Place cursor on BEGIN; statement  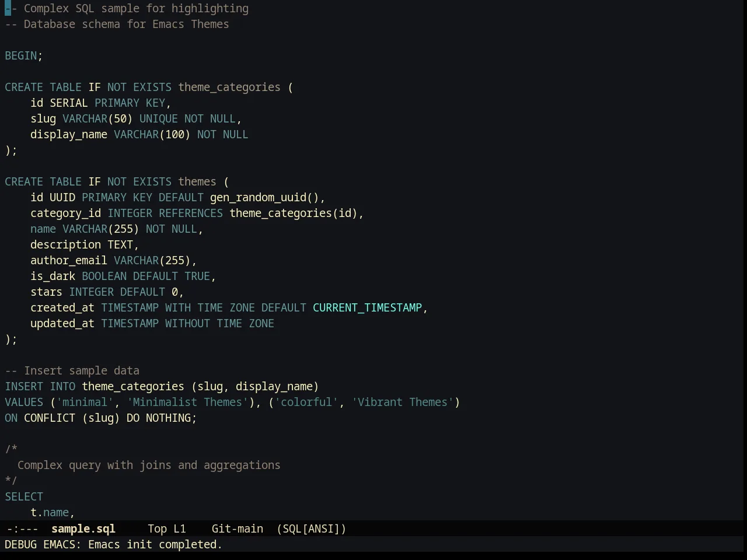click(24, 55)
